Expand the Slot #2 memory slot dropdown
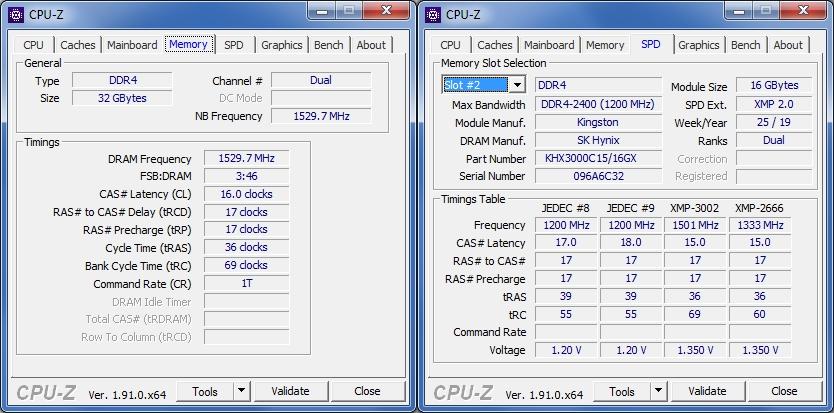The width and height of the screenshot is (834, 413). point(516,85)
